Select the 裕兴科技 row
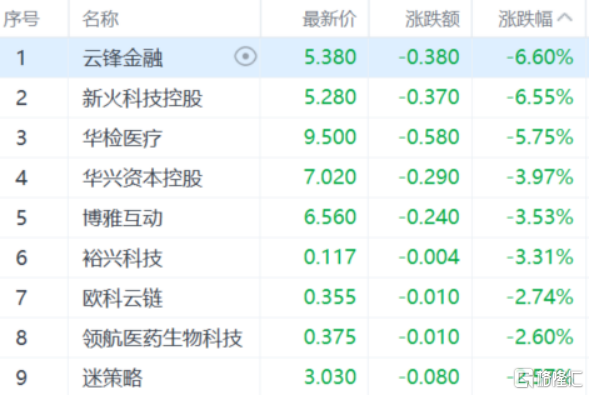Screen dimensions: 589x395 pyautogui.click(x=294, y=258)
